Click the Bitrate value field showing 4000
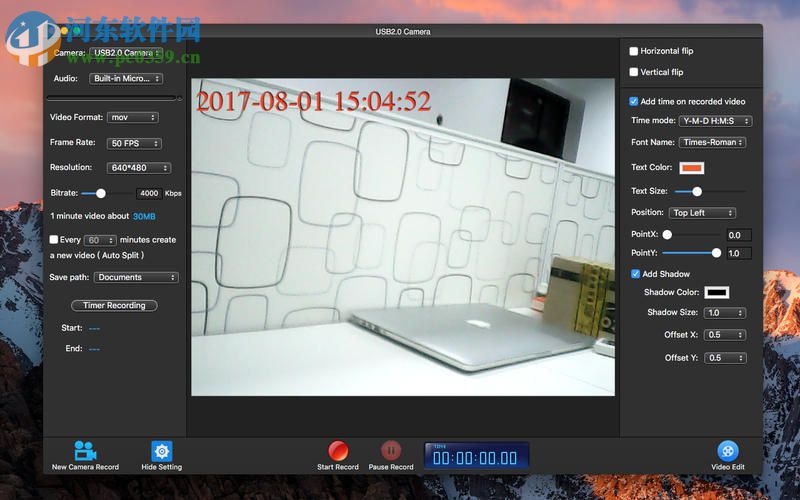This screenshot has height=500, width=800. (x=149, y=193)
